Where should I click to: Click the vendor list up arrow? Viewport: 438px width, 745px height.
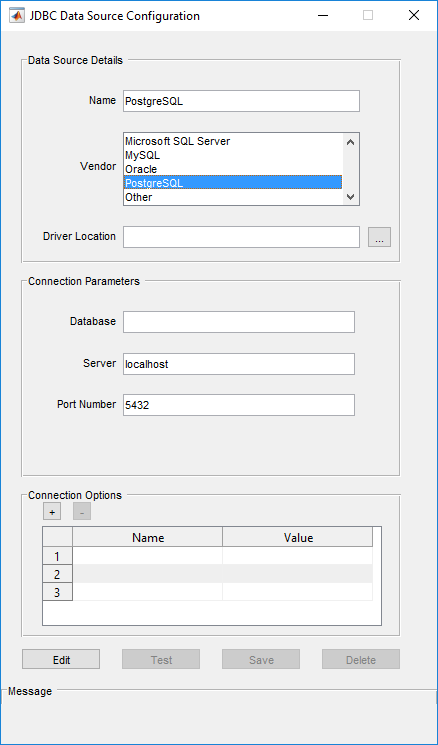351,142
